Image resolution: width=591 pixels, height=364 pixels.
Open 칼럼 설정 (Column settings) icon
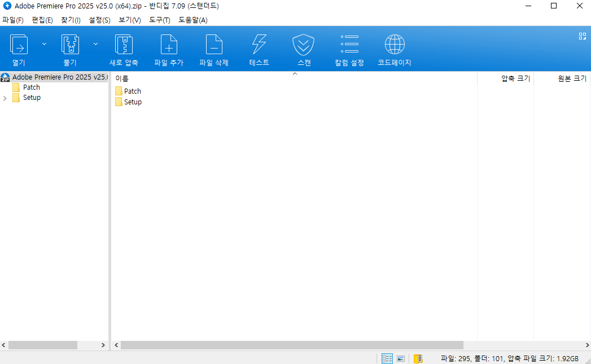point(349,44)
